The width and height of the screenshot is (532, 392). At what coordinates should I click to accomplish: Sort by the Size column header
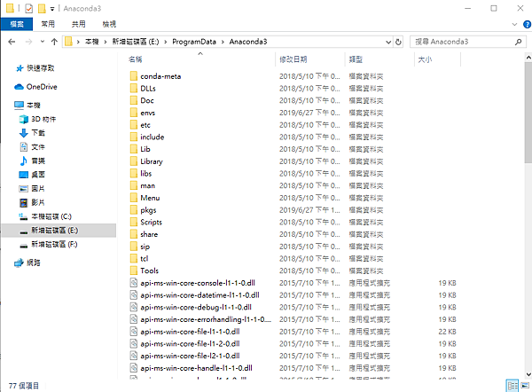(x=425, y=59)
